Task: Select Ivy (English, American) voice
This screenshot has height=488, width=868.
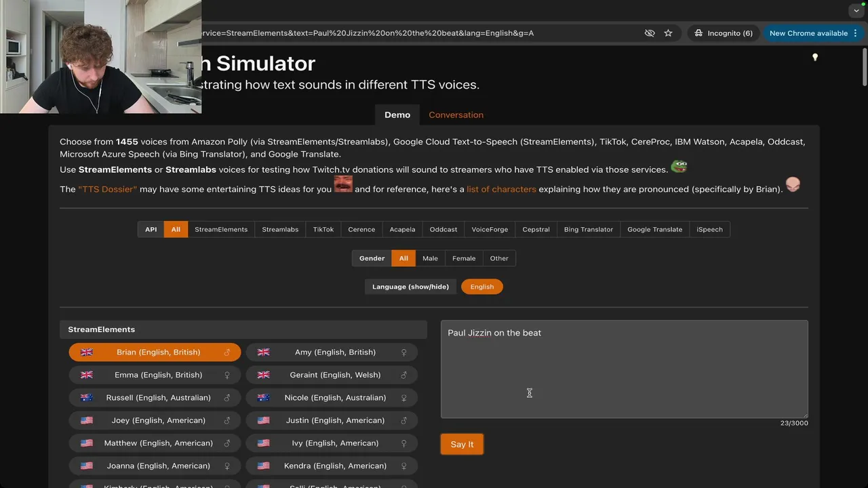Action: point(332,443)
